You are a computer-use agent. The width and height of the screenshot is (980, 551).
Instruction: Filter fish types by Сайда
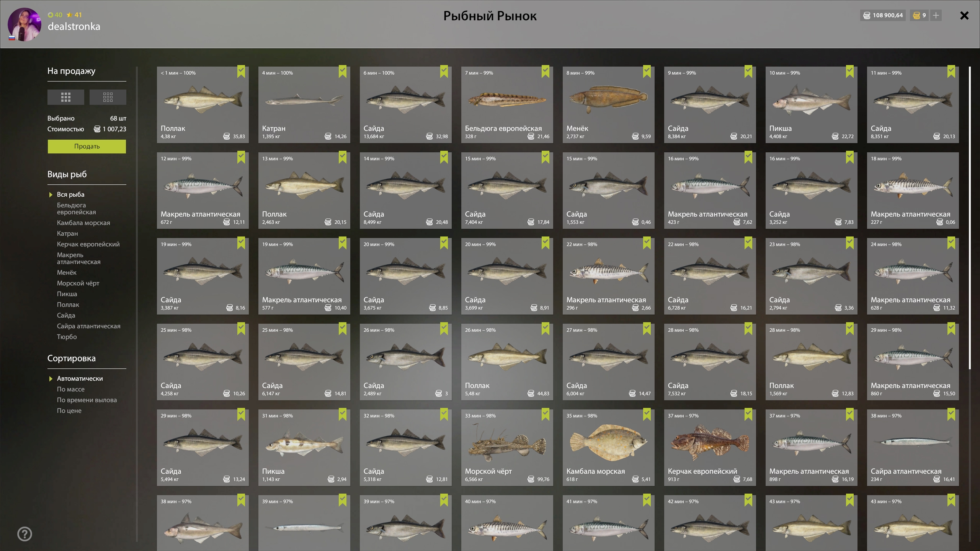66,315
